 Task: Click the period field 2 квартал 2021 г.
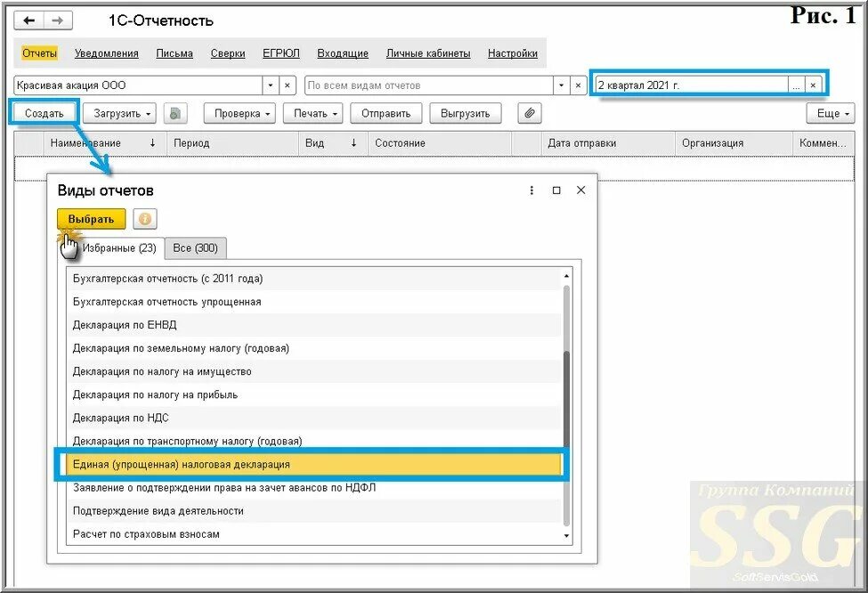(692, 85)
